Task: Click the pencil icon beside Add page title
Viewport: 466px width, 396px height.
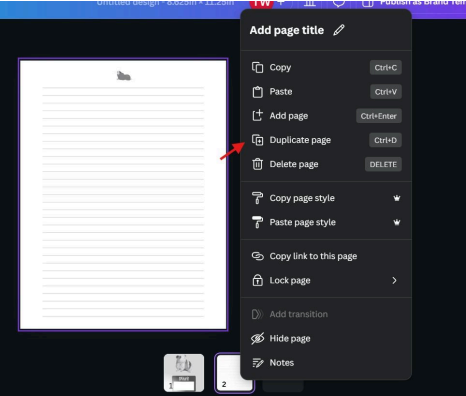Action: 339,30
